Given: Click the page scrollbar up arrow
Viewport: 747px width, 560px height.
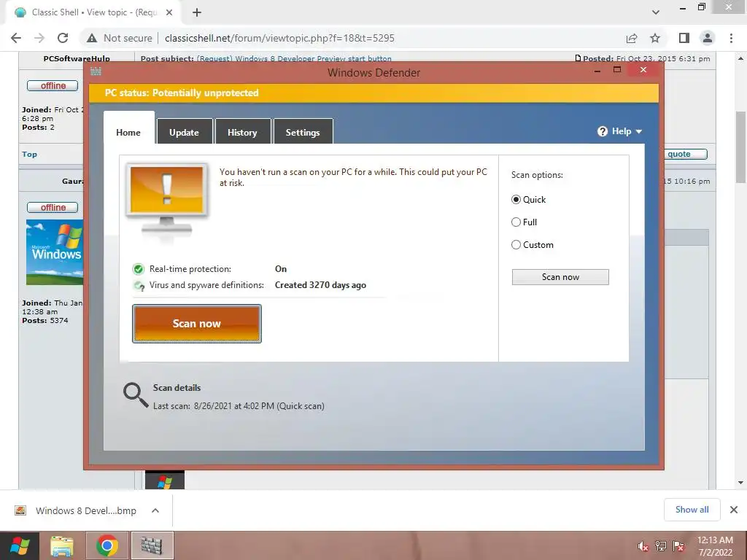Looking at the screenshot, I should [740, 58].
